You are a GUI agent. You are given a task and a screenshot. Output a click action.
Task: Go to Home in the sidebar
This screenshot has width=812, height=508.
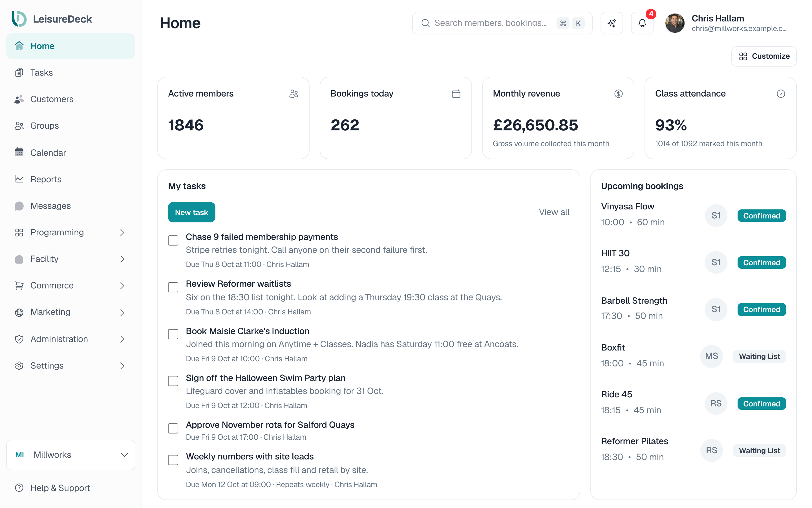click(71, 46)
